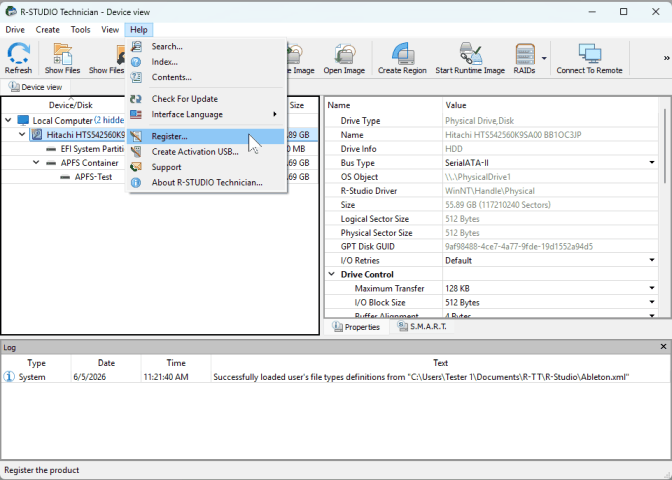
Task: Close the Help menu from menu bar
Action: [x=139, y=30]
